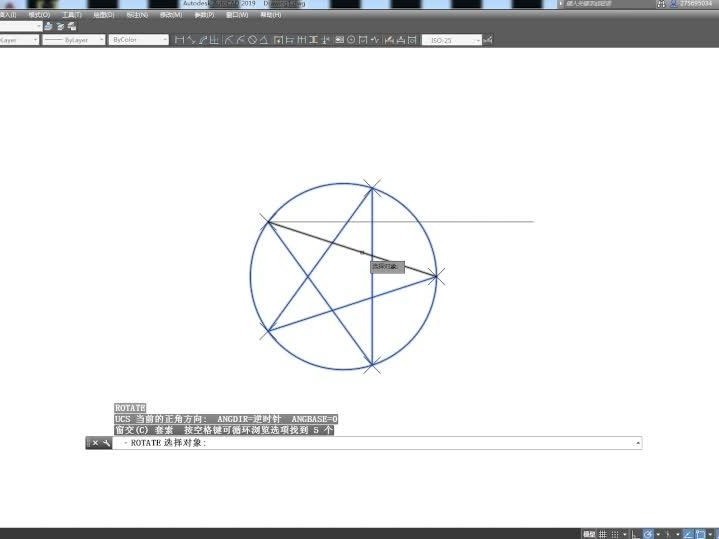Click the wrench customize icon on command line
Screen dimensions: 719x539
point(106,442)
